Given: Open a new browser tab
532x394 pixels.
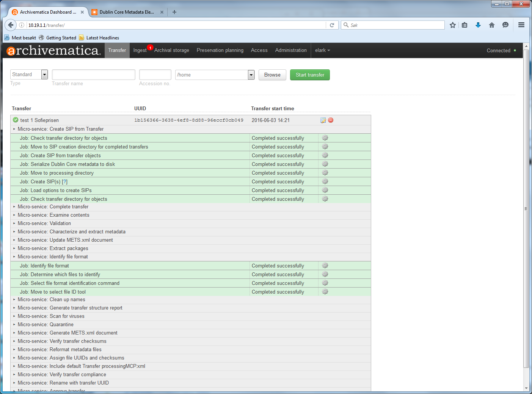Looking at the screenshot, I should (x=174, y=12).
